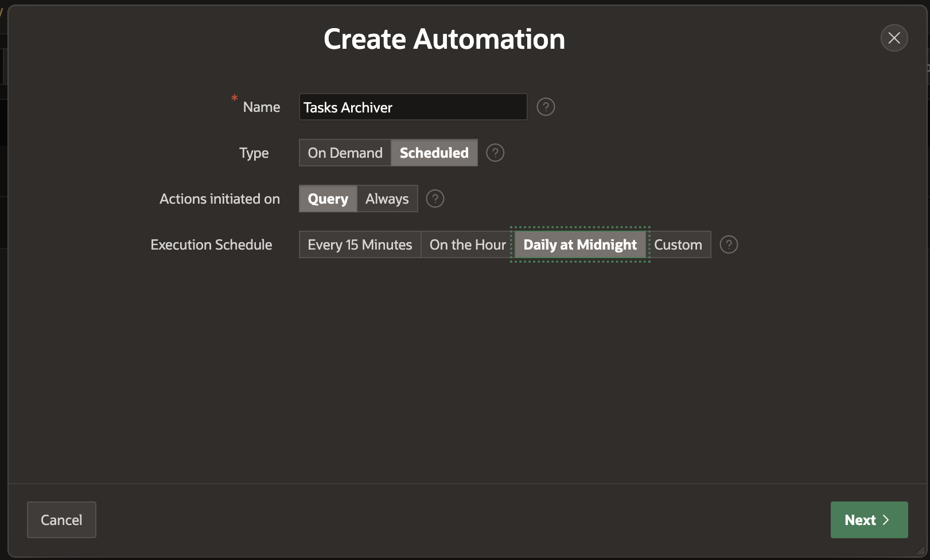Pick the Daily at Midnight schedule
This screenshot has height=560, width=930.
(580, 244)
